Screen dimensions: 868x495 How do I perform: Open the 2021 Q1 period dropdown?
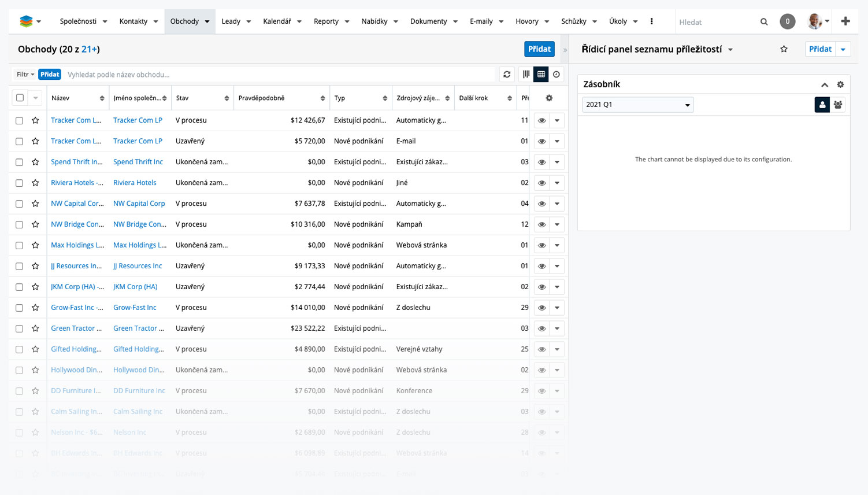pyautogui.click(x=637, y=105)
